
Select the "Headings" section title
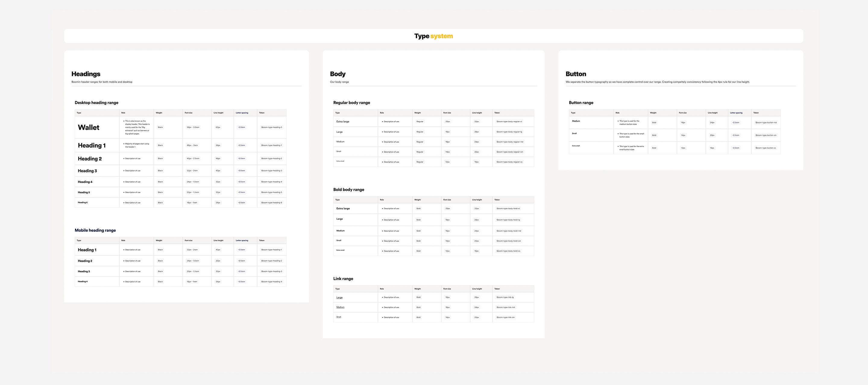coord(86,74)
